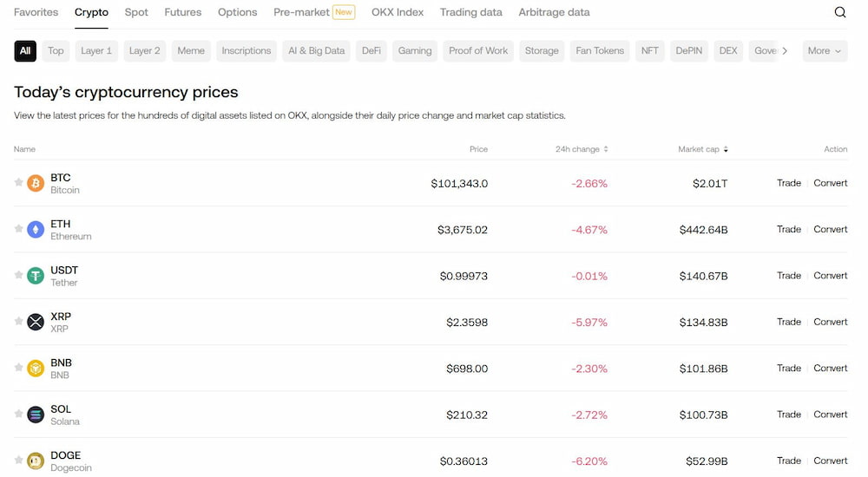Favorite BTC with its star
The image size is (868, 477).
(x=18, y=182)
